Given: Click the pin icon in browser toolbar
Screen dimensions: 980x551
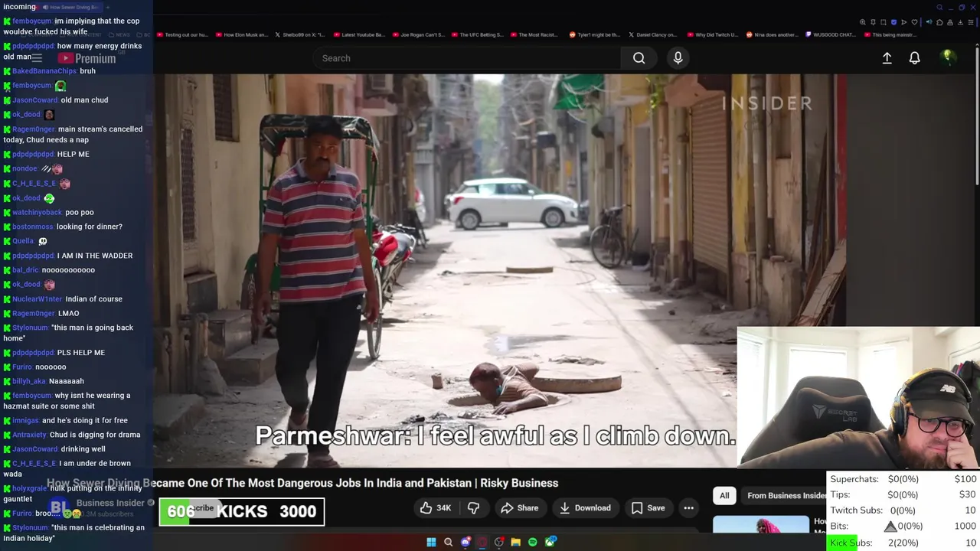Looking at the screenshot, I should (873, 22).
